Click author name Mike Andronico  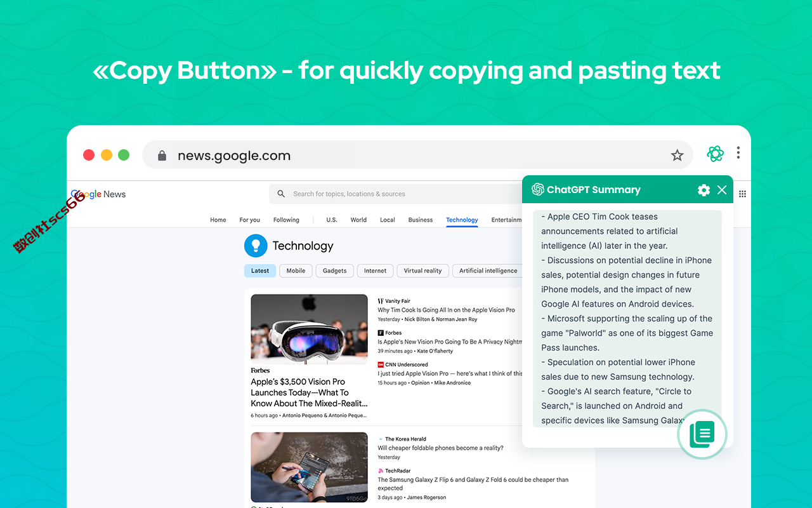click(x=452, y=383)
